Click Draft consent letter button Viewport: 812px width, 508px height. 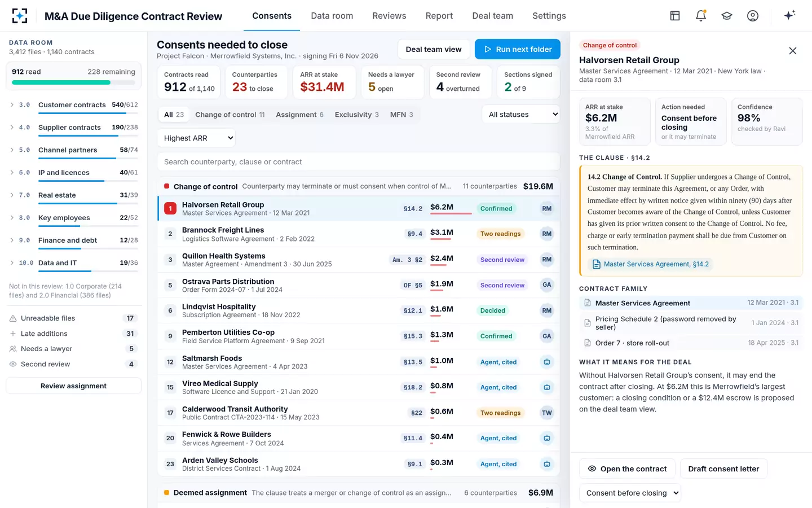click(x=723, y=468)
